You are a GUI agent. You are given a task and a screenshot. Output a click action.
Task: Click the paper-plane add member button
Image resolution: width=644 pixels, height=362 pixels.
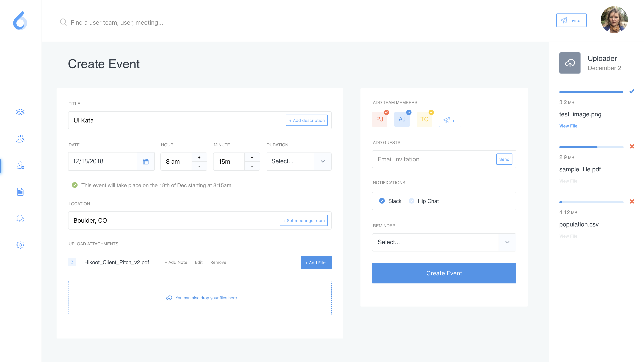(450, 120)
